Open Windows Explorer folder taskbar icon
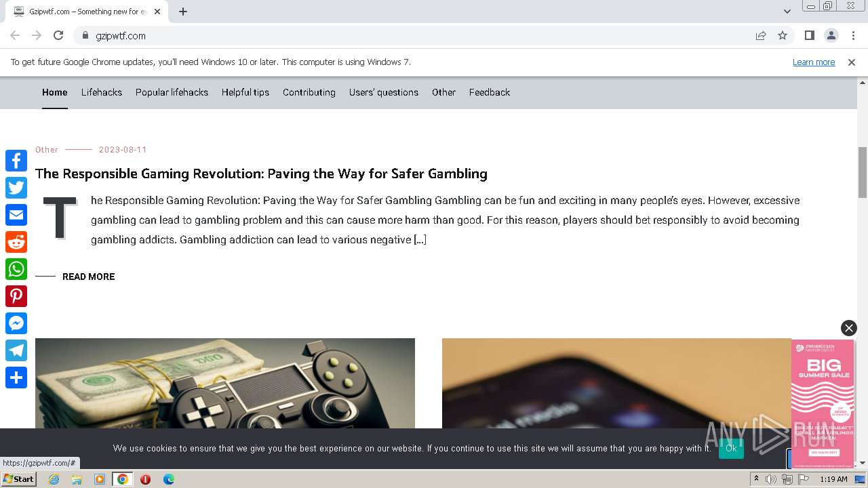The height and width of the screenshot is (488, 868). click(x=77, y=479)
